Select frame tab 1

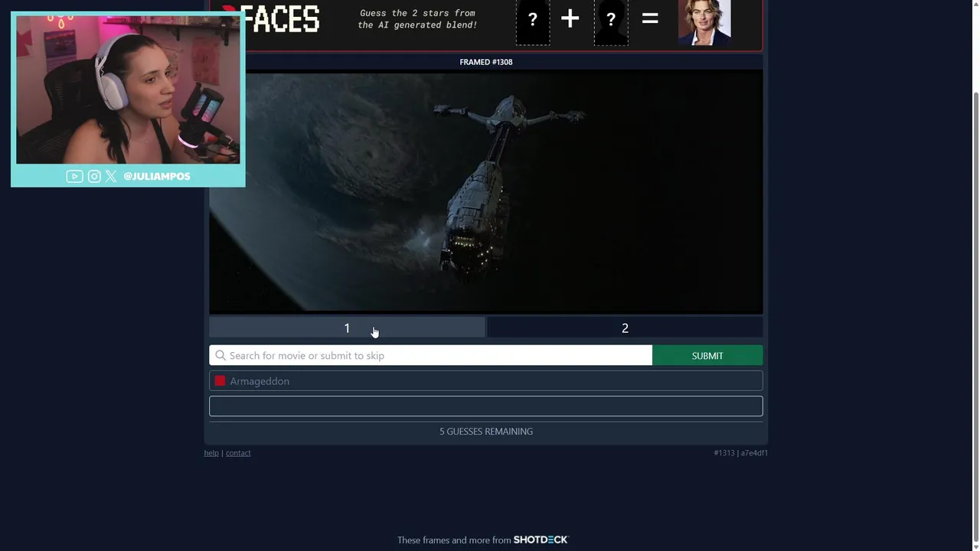(347, 328)
